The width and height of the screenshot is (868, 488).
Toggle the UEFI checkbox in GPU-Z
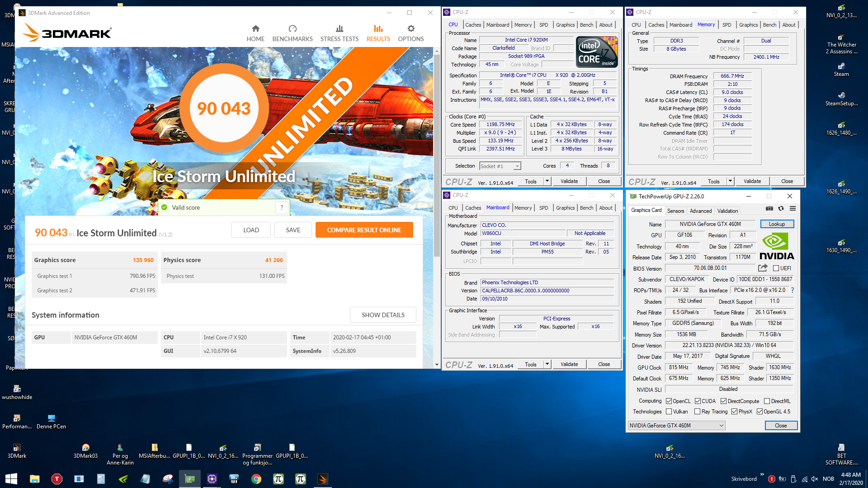coord(776,268)
